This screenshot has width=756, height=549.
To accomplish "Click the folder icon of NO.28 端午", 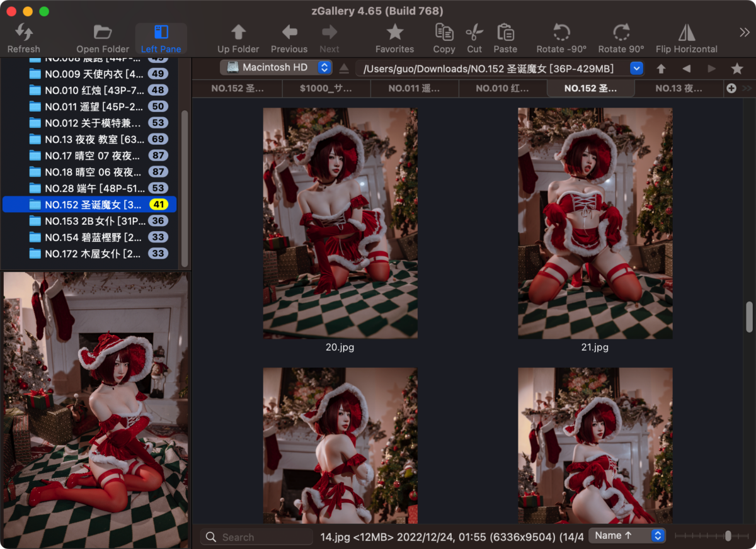I will coord(35,188).
